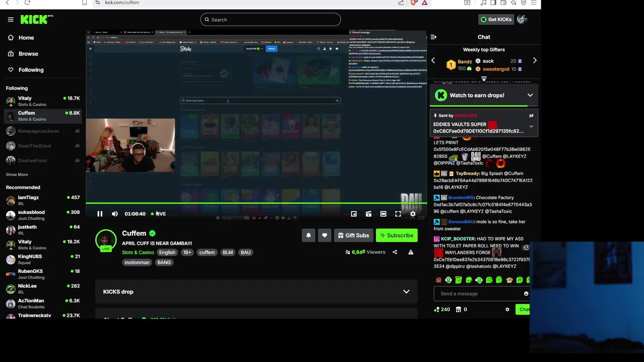Open RampageJackson offline channel
This screenshot has height=362, width=644.
click(42, 131)
